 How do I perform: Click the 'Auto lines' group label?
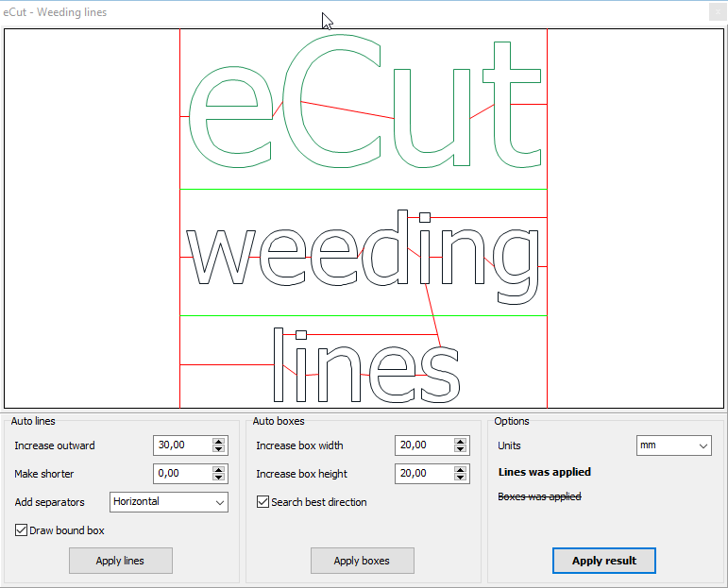(33, 421)
